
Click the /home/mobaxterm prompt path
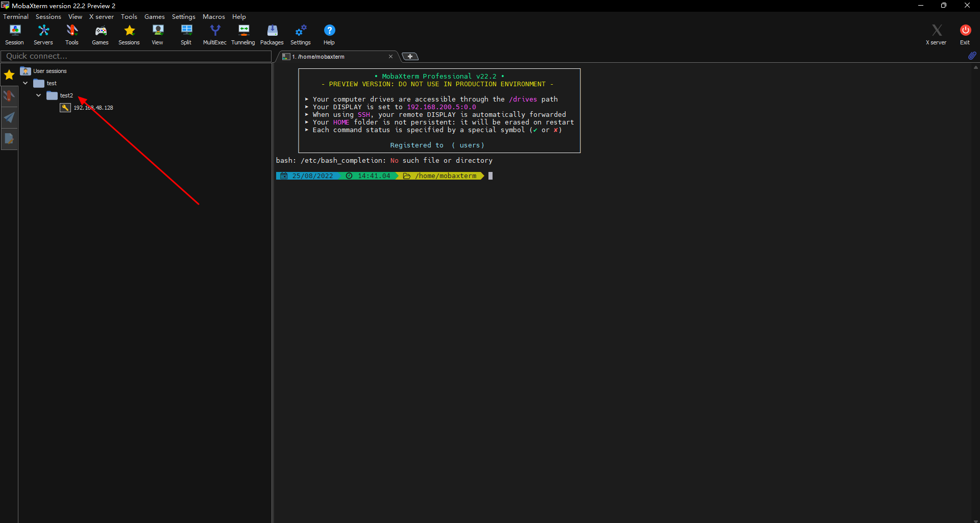click(x=446, y=176)
